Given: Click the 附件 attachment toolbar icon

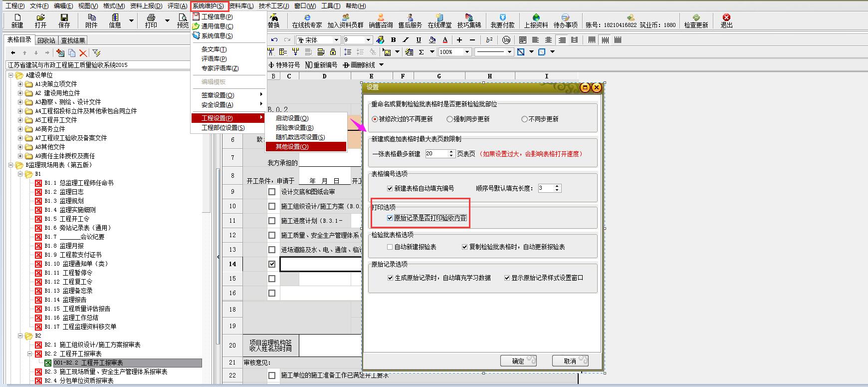Looking at the screenshot, I should click(91, 20).
